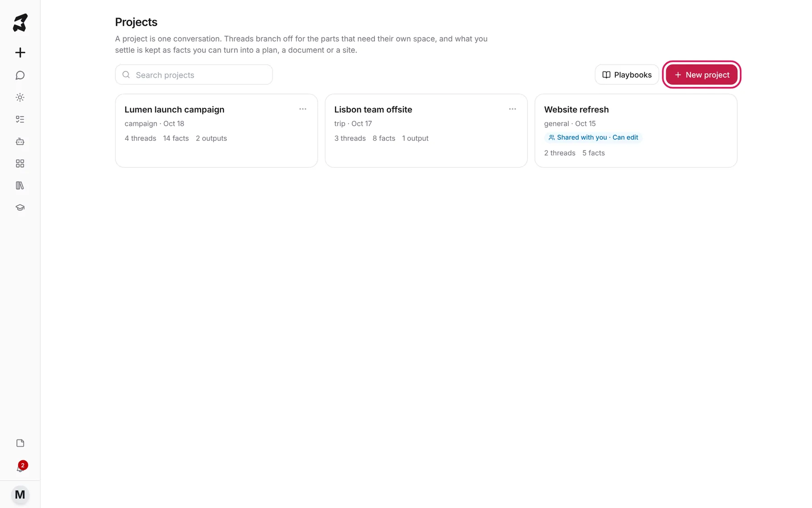Open the graduation cap icon in sidebar
812x508 pixels.
point(20,208)
